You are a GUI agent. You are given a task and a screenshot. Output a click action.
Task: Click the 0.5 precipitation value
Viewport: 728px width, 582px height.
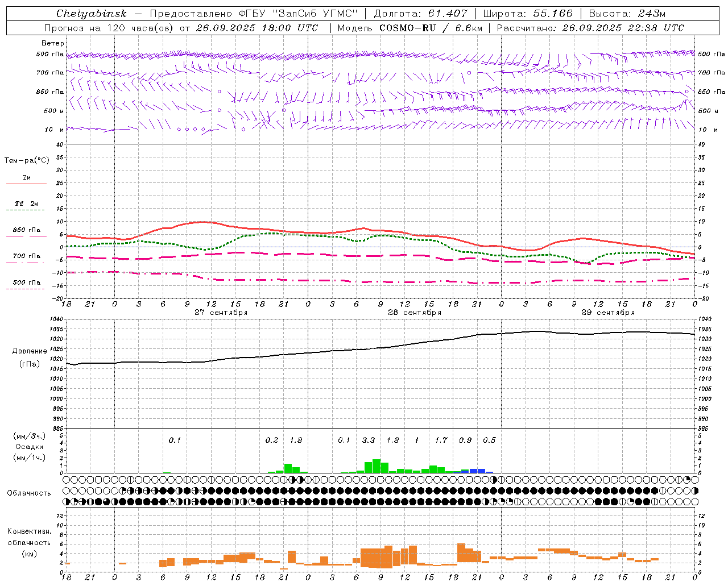489,440
